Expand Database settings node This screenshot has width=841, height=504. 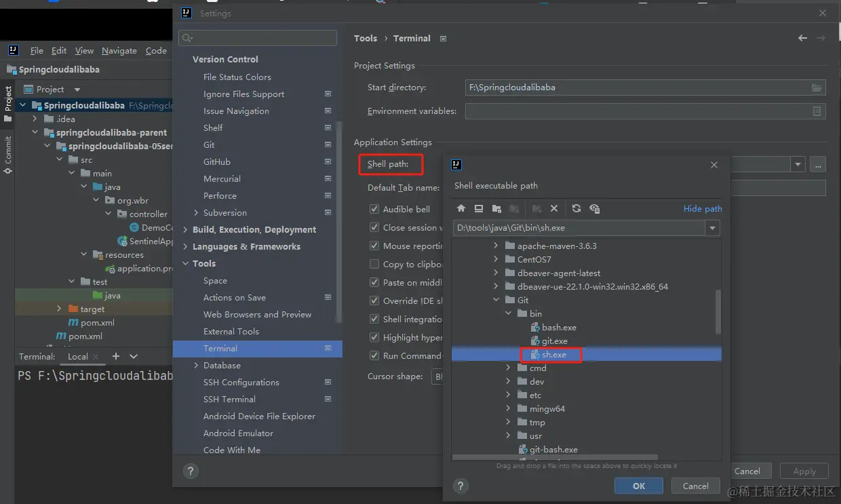click(197, 365)
